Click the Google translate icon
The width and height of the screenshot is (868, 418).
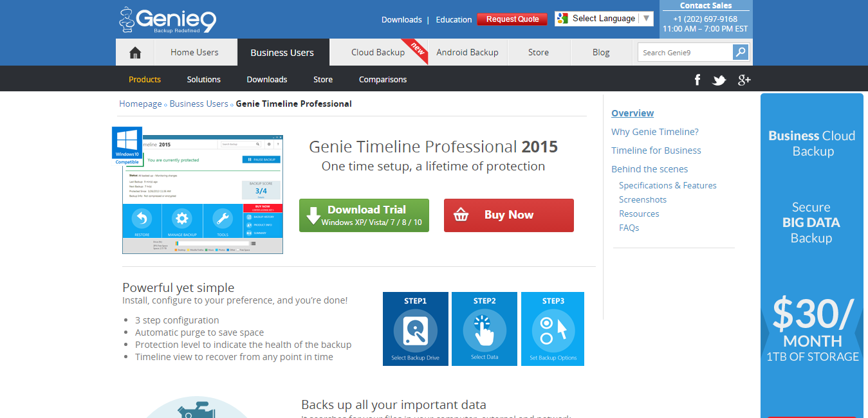[562, 19]
